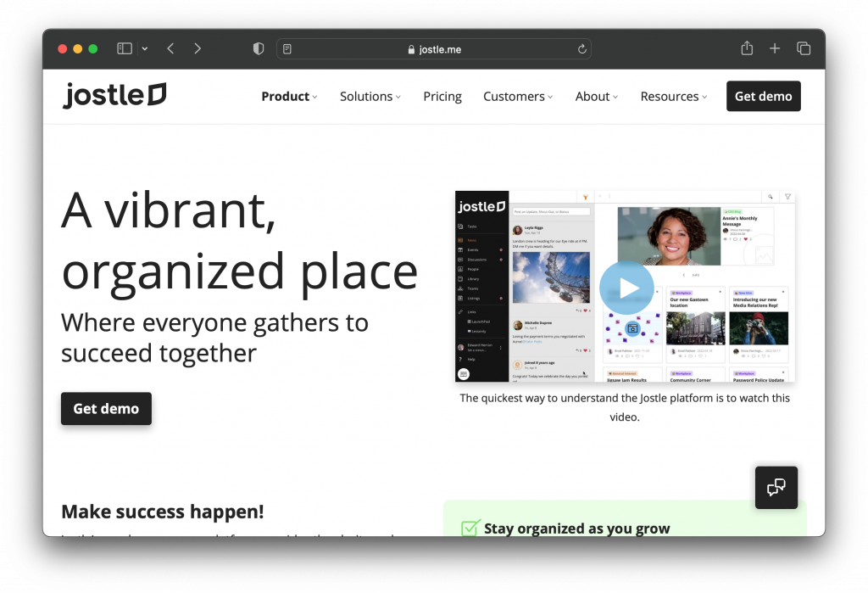Image resolution: width=868 pixels, height=593 pixels.
Task: Click the jostle.me address bar
Action: 434,49
